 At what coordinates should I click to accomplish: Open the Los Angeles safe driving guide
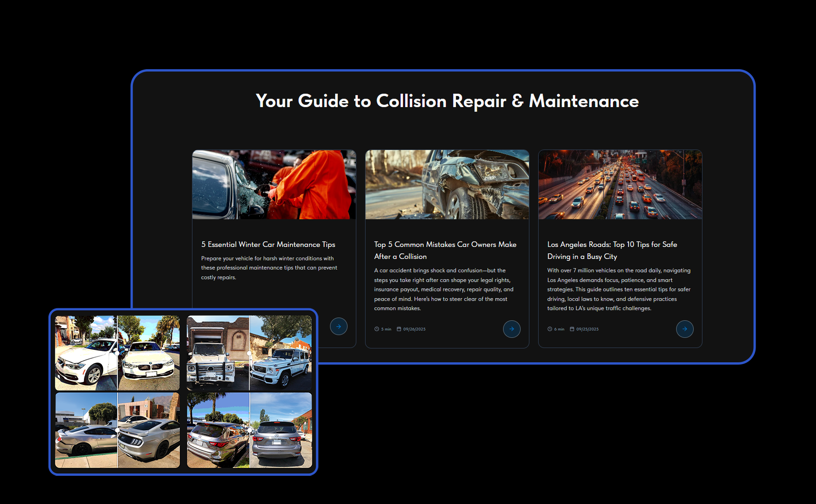[612, 250]
